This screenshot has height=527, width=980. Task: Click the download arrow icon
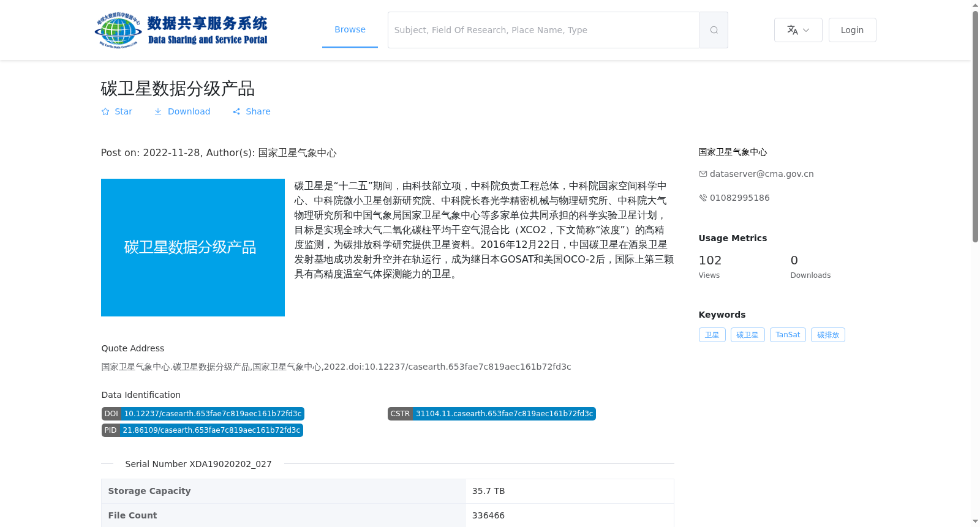(158, 111)
